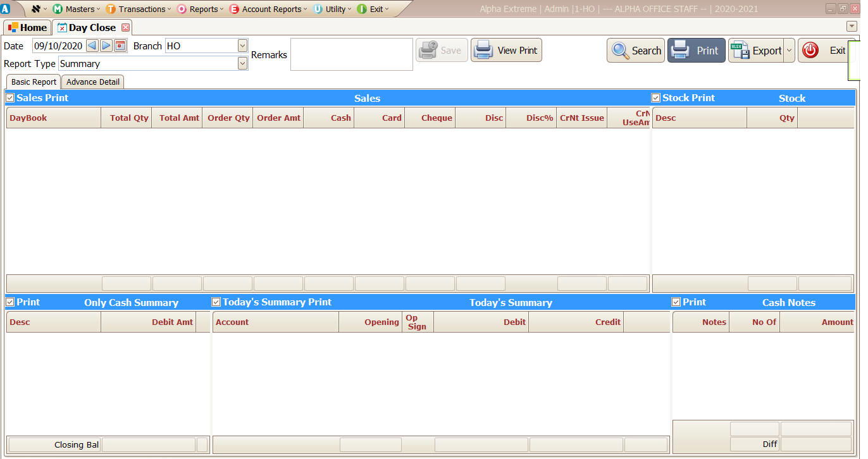Open the Branch dropdown
This screenshot has height=459, width=868.
[242, 45]
